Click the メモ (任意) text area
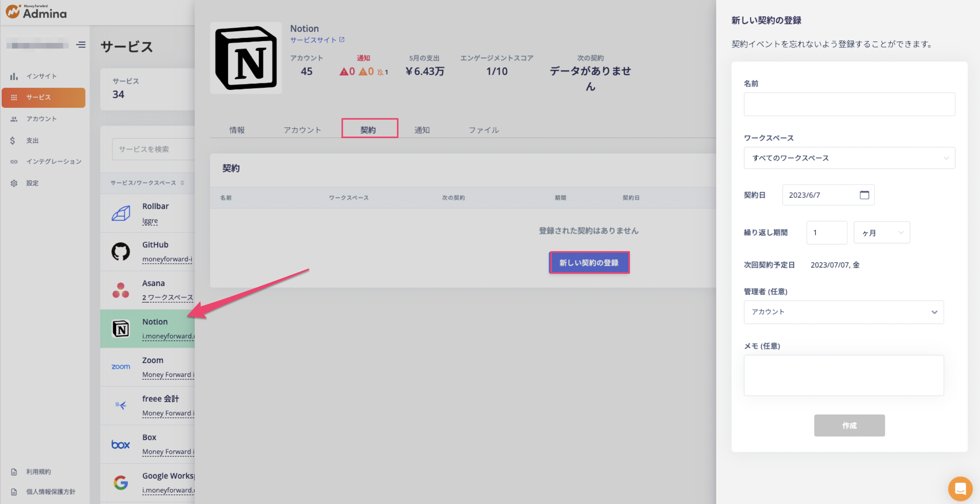 coord(843,375)
